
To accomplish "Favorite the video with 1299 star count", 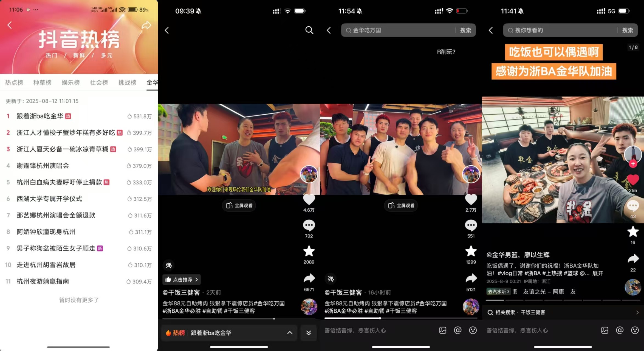I will coord(471,251).
